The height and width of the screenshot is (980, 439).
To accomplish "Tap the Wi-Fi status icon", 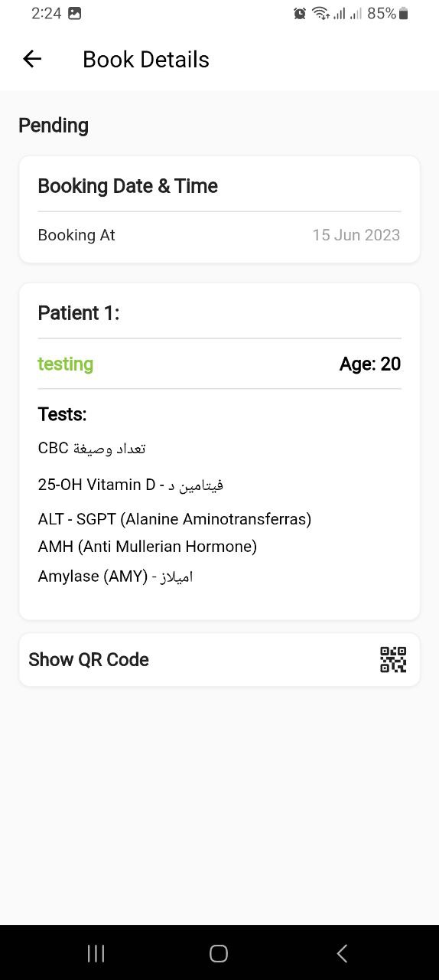I will tap(321, 13).
